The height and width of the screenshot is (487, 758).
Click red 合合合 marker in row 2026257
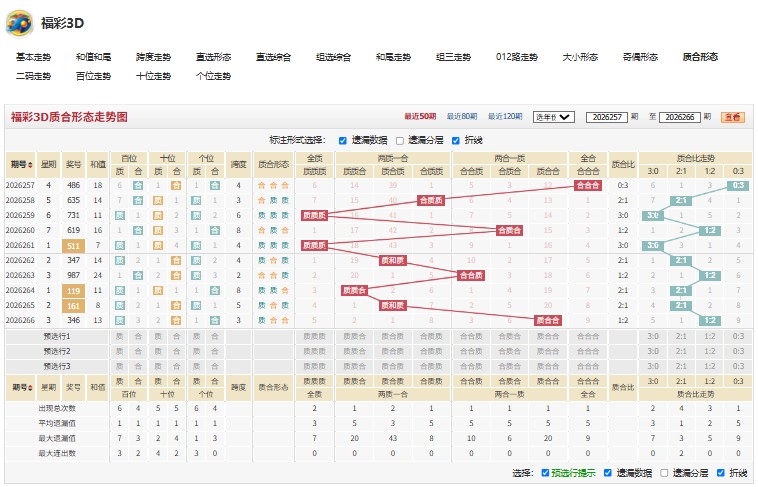click(x=588, y=185)
